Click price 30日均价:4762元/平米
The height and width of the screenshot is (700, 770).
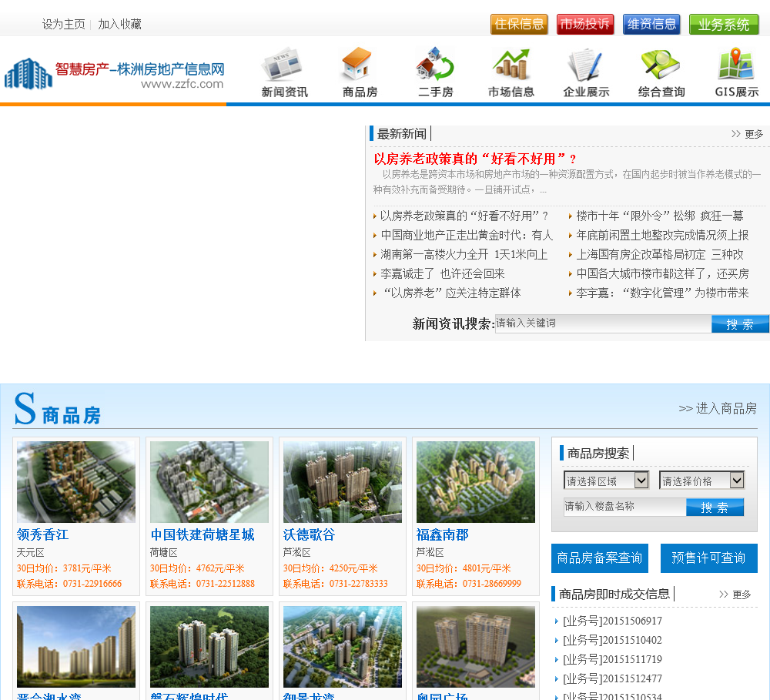197,569
